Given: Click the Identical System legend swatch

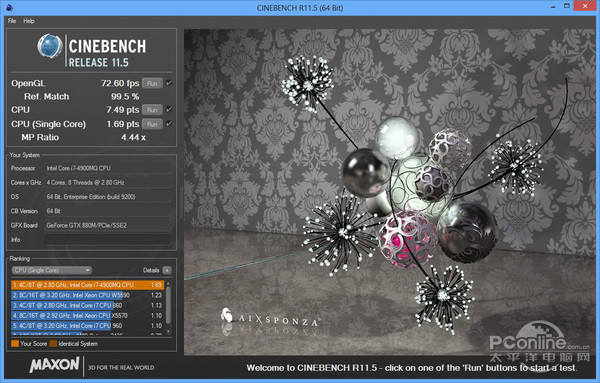Looking at the screenshot, I should coord(53,344).
